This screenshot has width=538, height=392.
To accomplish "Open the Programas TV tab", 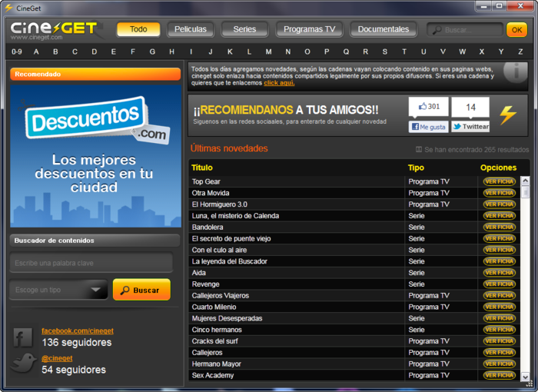I will 309,29.
